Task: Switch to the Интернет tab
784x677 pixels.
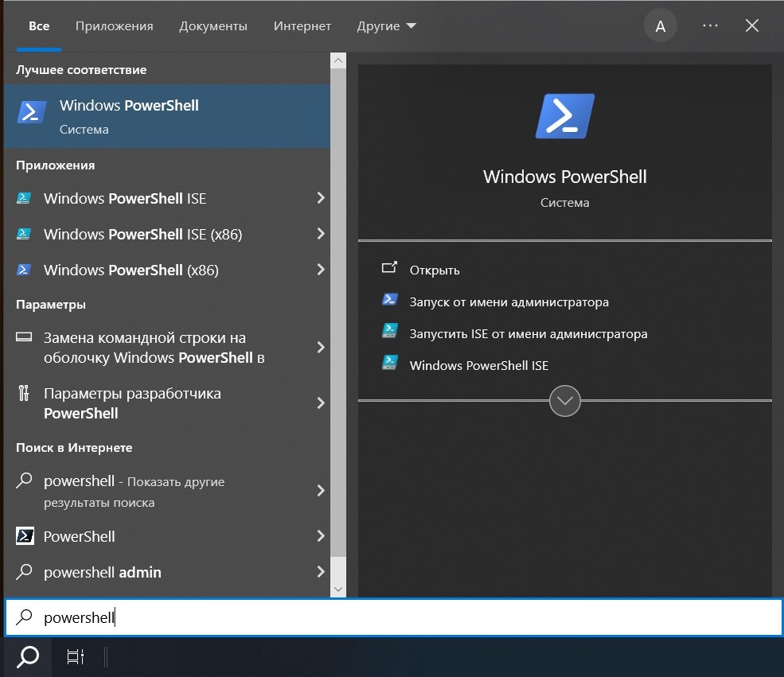Action: (x=302, y=26)
